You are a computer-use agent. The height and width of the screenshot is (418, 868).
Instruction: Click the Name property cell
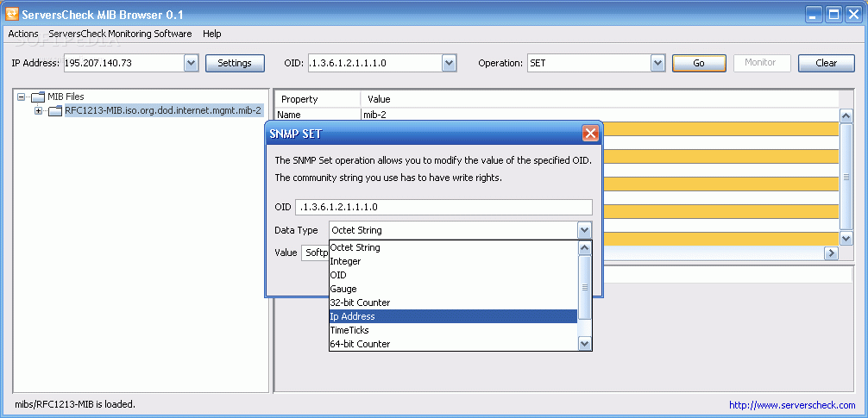coord(318,115)
